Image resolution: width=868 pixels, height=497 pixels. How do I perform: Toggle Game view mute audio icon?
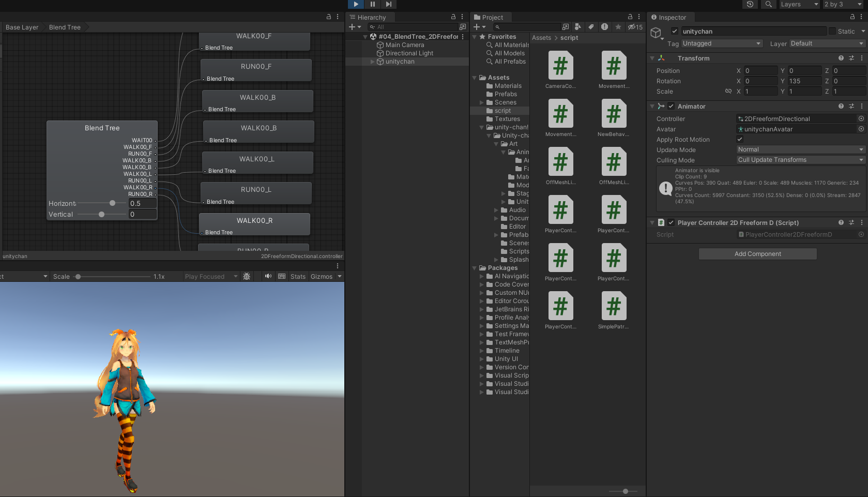tap(268, 276)
